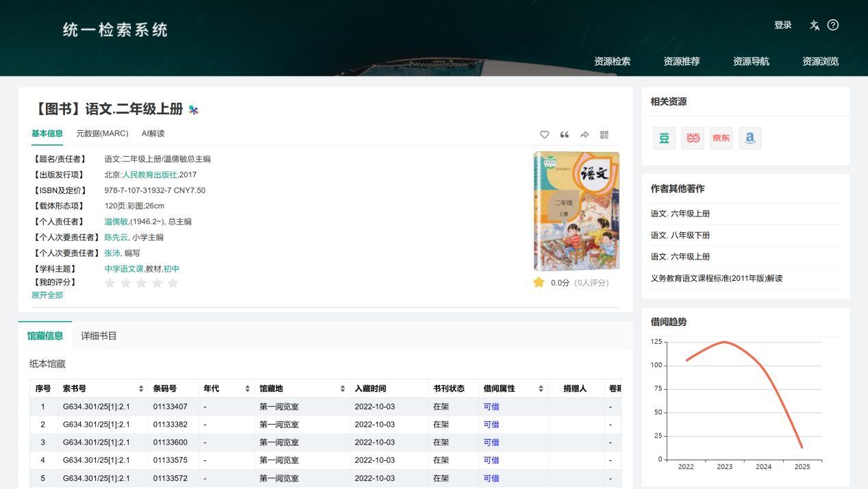Rate the book with the first star
The width and height of the screenshot is (868, 489).
(110, 283)
